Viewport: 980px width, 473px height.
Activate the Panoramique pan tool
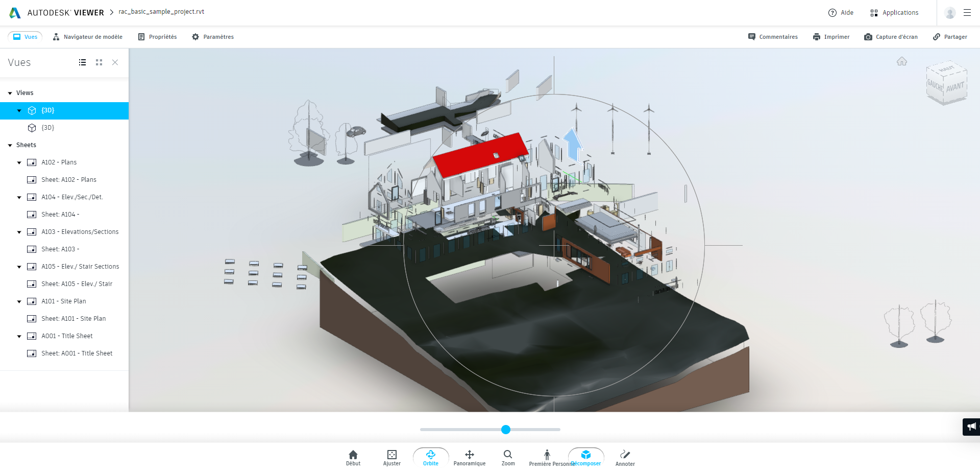(x=469, y=457)
